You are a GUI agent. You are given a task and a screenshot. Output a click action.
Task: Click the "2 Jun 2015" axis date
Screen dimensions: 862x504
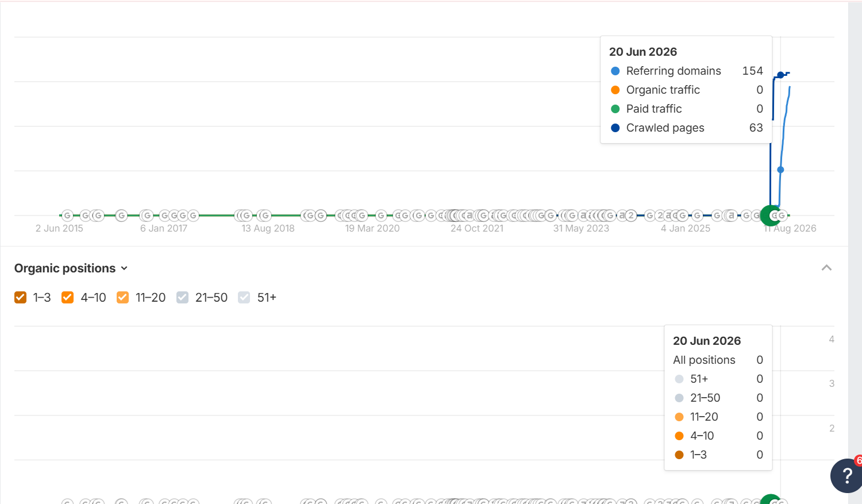[x=59, y=228]
